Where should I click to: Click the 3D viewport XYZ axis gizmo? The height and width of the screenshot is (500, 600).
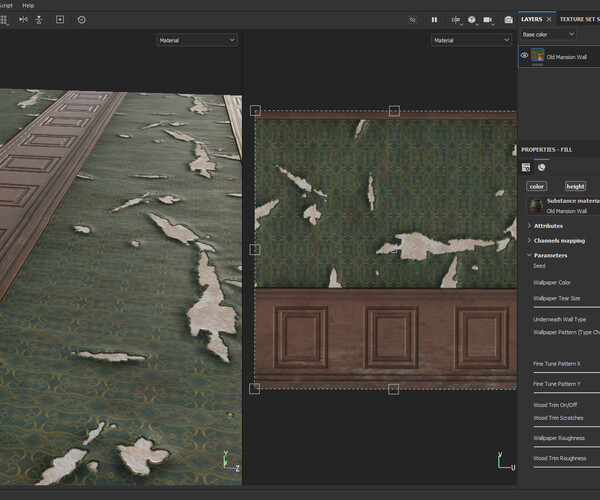tap(231, 461)
